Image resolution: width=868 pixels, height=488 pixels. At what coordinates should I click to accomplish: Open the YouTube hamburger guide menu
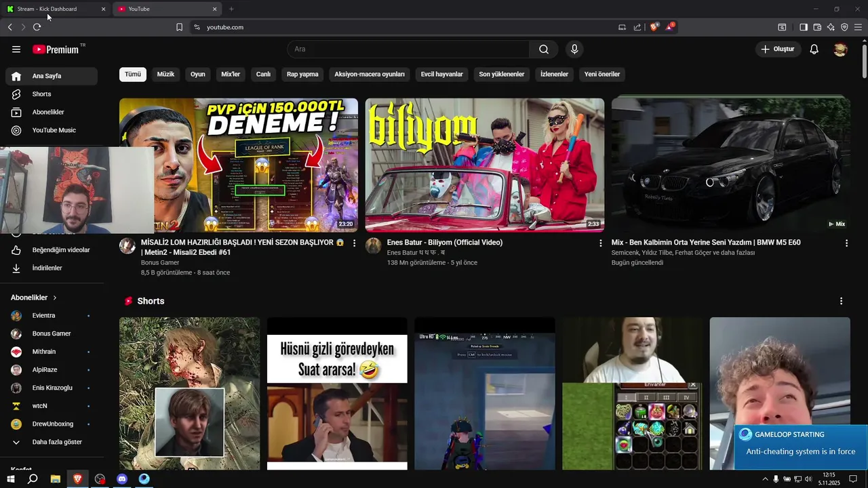coord(16,49)
